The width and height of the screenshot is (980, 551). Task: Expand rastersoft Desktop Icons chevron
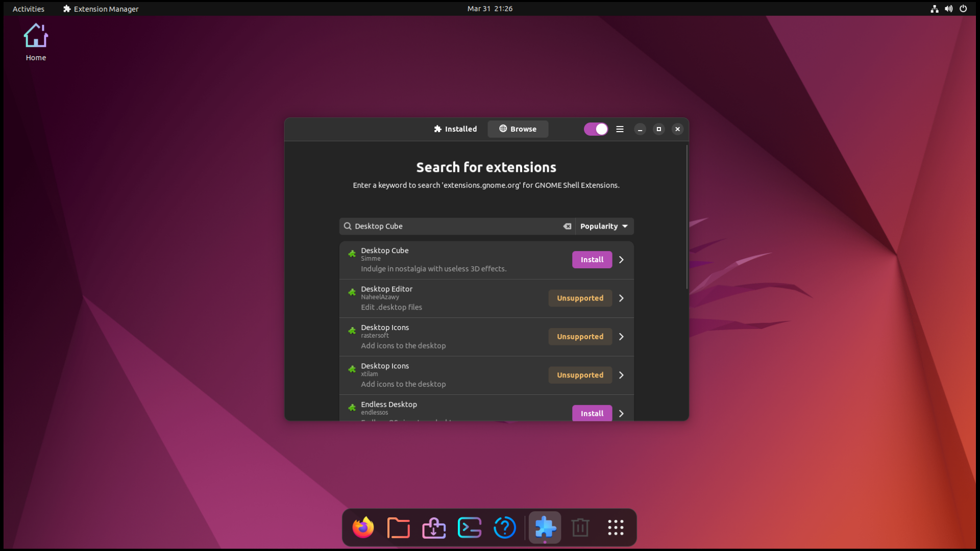[621, 337]
